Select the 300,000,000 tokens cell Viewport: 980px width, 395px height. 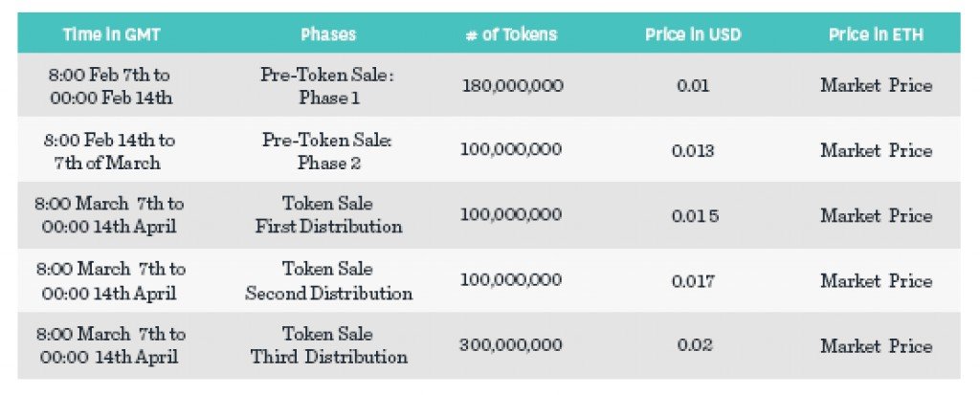[511, 346]
